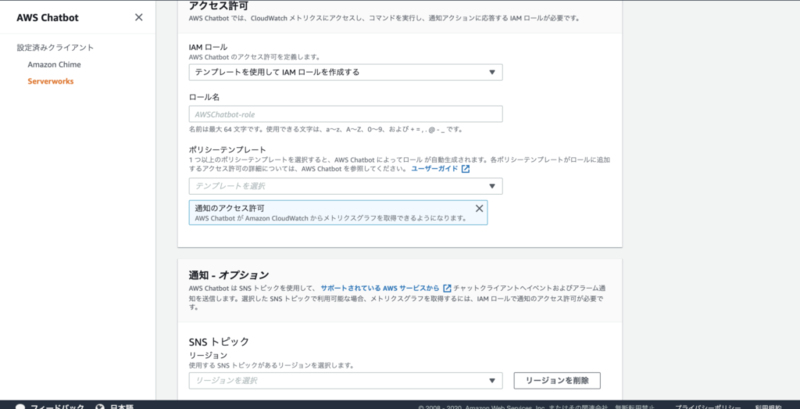
Task: Click the external link icon after サポートされている AWS サービスから
Action: pyautogui.click(x=447, y=288)
